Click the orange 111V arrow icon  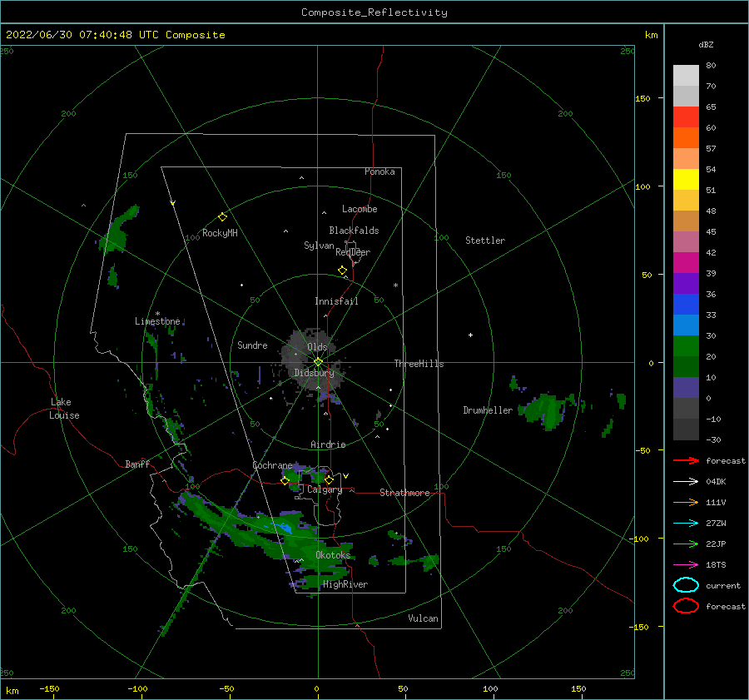click(x=686, y=502)
